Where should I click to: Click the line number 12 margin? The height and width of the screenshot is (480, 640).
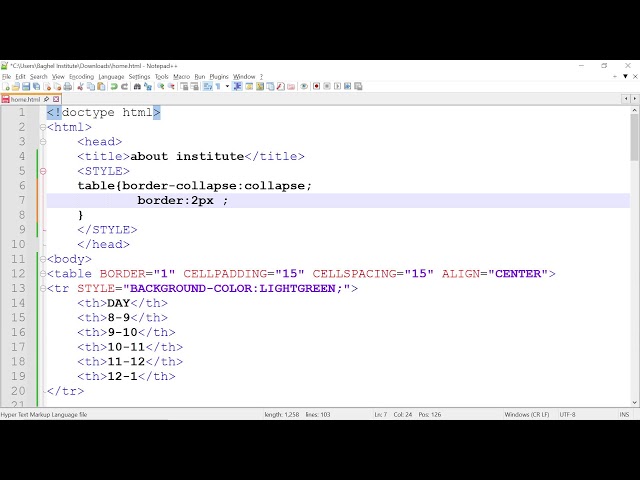18,274
